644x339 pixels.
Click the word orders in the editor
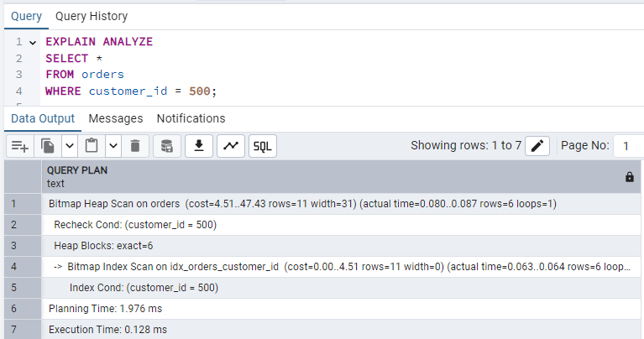pos(102,75)
